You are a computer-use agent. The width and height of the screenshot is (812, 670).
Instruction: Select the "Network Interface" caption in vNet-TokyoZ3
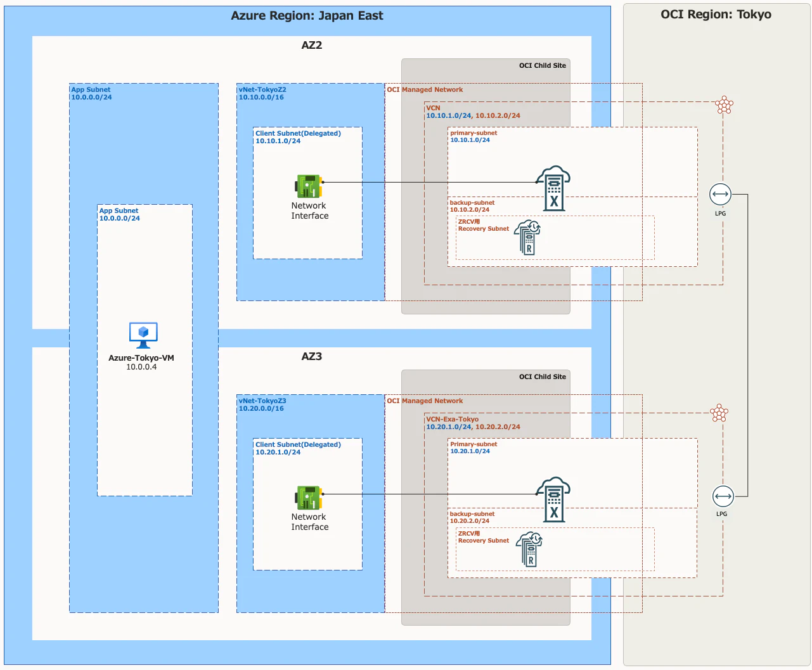pos(309,522)
